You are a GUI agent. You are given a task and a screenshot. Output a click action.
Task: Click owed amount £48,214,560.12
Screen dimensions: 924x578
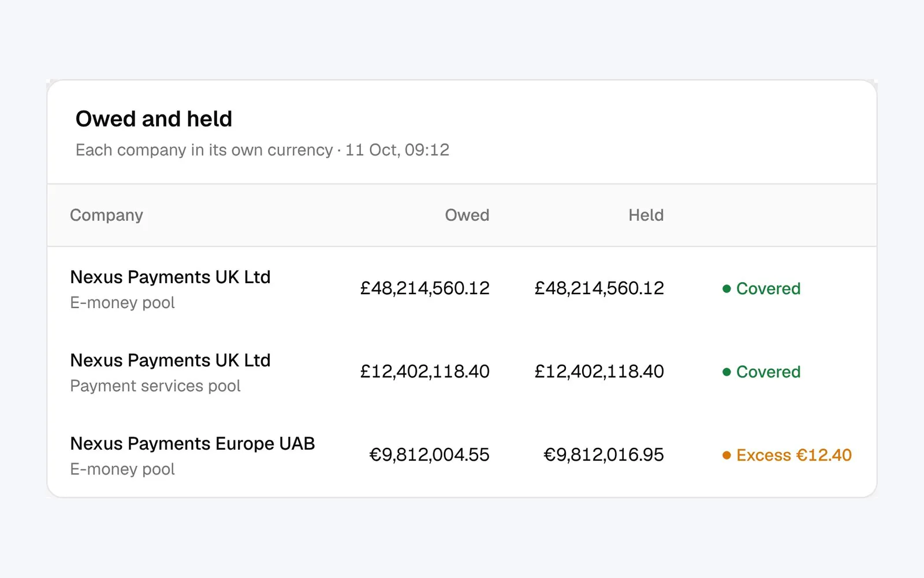[424, 288]
